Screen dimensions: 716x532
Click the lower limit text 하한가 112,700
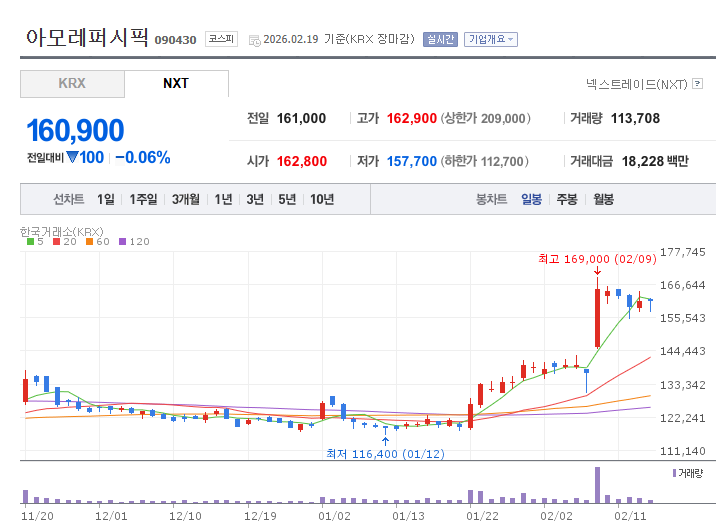pyautogui.click(x=484, y=161)
